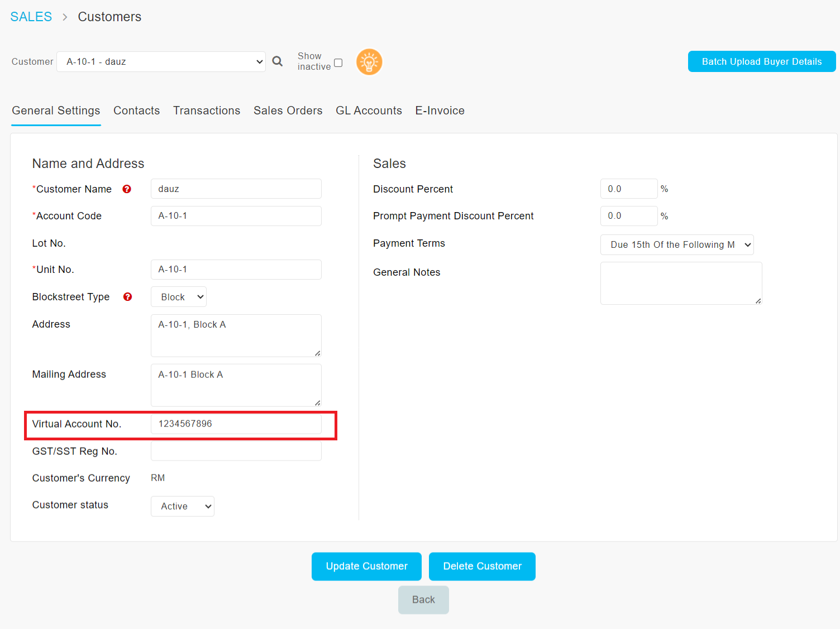
Task: Go to the E-Invoice tab
Action: 440,111
